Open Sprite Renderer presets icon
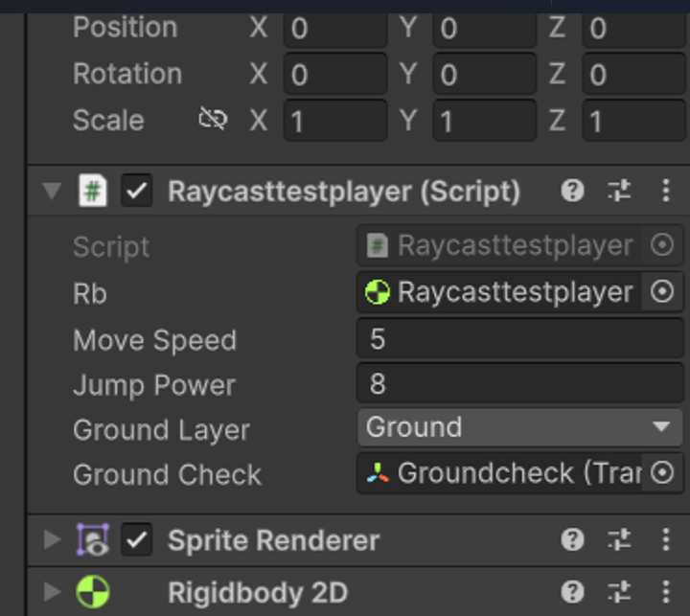The width and height of the screenshot is (690, 616). click(619, 540)
